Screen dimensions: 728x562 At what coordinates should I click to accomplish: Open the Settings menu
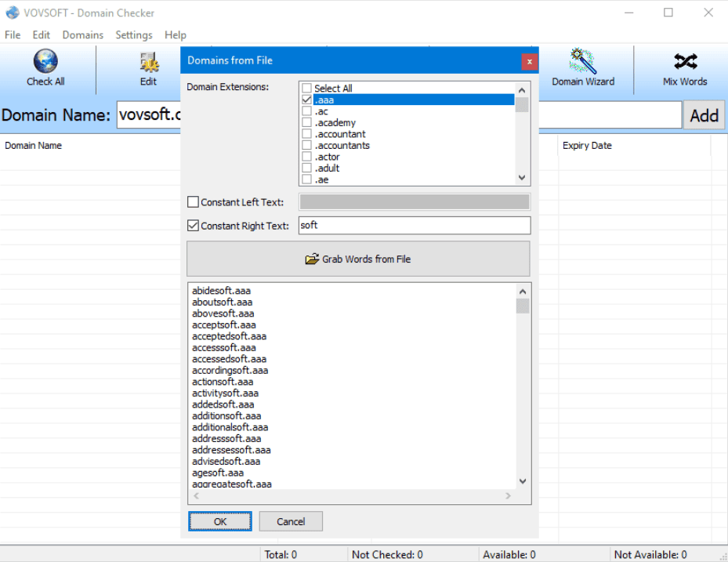tap(134, 34)
